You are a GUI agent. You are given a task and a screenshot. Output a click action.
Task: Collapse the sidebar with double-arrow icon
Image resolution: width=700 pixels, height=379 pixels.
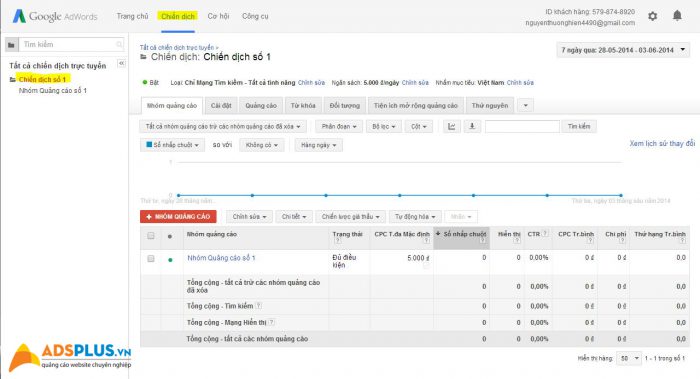pyautogui.click(x=121, y=63)
